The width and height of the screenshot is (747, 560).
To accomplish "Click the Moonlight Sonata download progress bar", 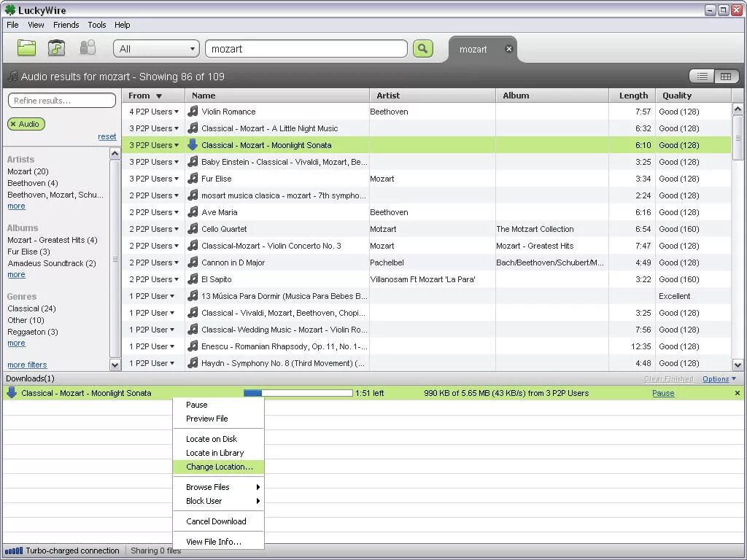I will [298, 393].
